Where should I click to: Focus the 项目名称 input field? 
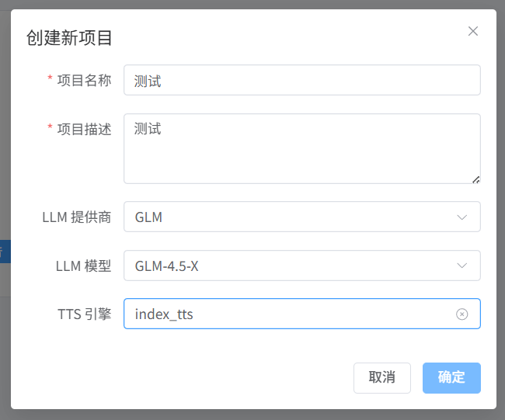coord(301,81)
